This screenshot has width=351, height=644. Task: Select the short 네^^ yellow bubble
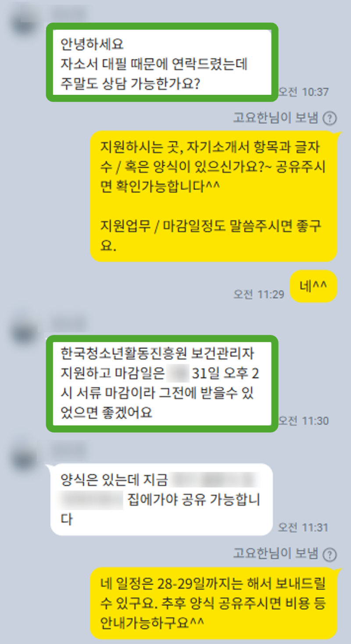(x=314, y=286)
